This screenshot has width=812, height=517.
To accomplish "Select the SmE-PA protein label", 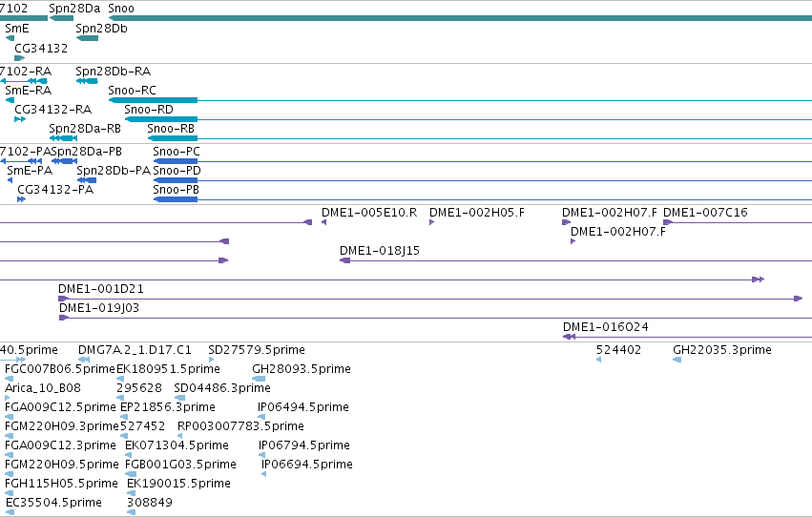I will [30, 170].
